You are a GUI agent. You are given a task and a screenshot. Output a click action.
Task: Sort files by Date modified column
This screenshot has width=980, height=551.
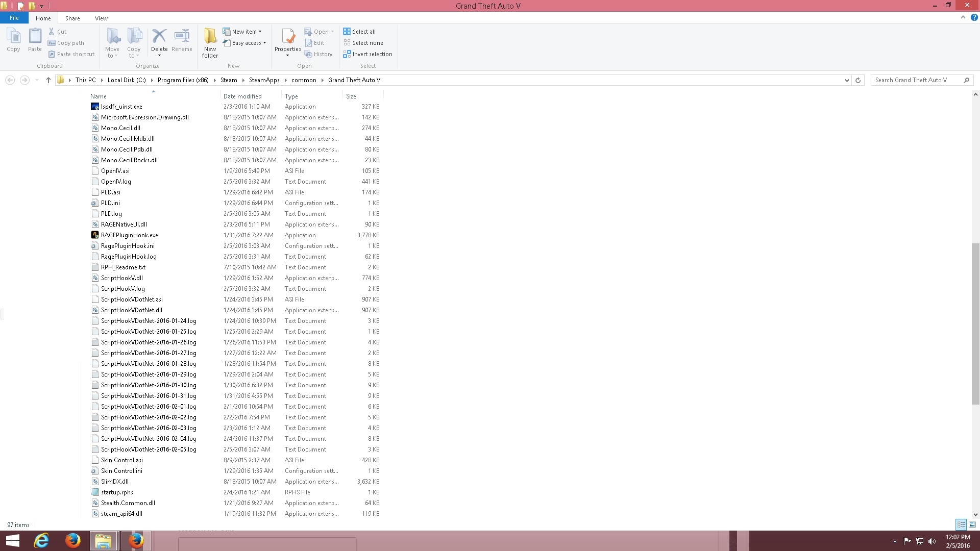[242, 96]
